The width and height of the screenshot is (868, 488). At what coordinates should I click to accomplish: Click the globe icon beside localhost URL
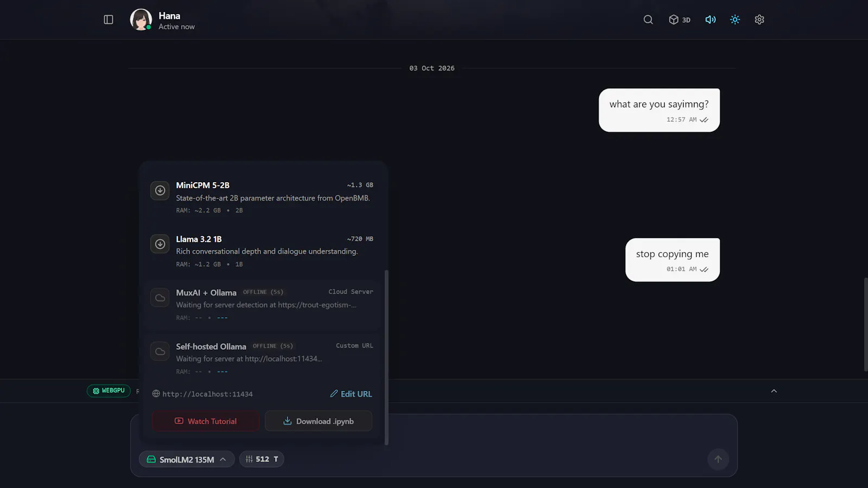pos(156,394)
